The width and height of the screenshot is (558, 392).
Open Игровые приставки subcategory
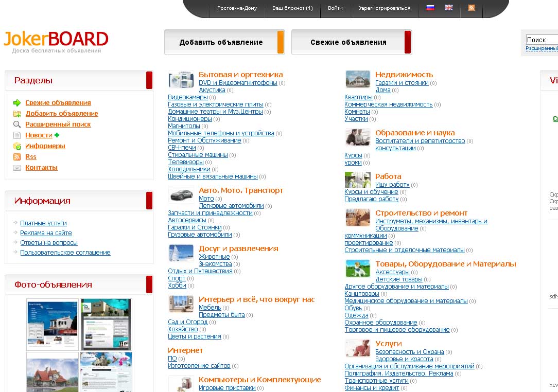click(x=227, y=388)
